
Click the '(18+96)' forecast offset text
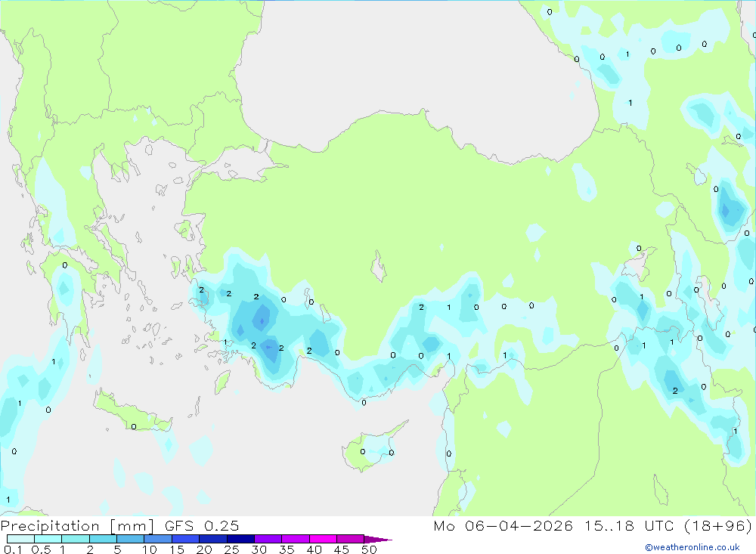tap(718, 526)
